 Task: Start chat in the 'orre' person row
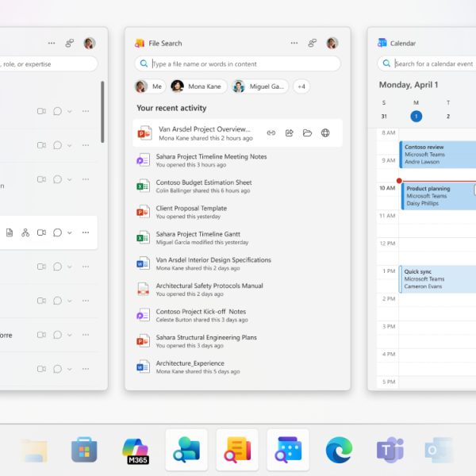click(57, 335)
